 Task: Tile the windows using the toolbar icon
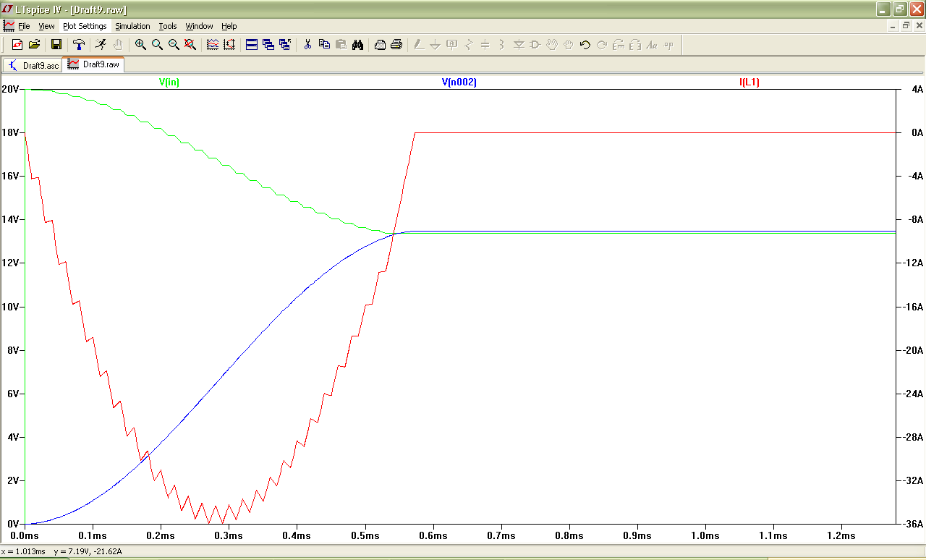pyautogui.click(x=252, y=45)
